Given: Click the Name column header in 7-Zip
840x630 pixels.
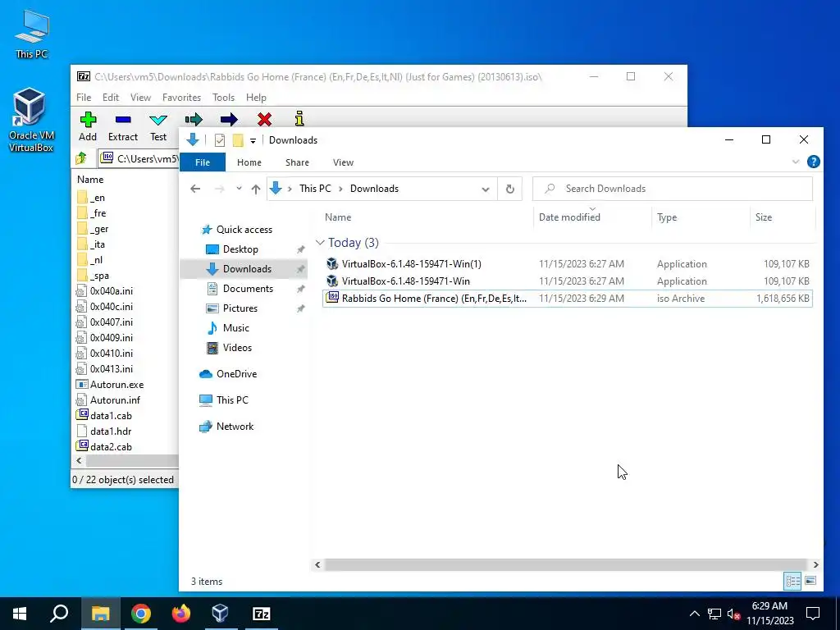Looking at the screenshot, I should click(x=90, y=180).
